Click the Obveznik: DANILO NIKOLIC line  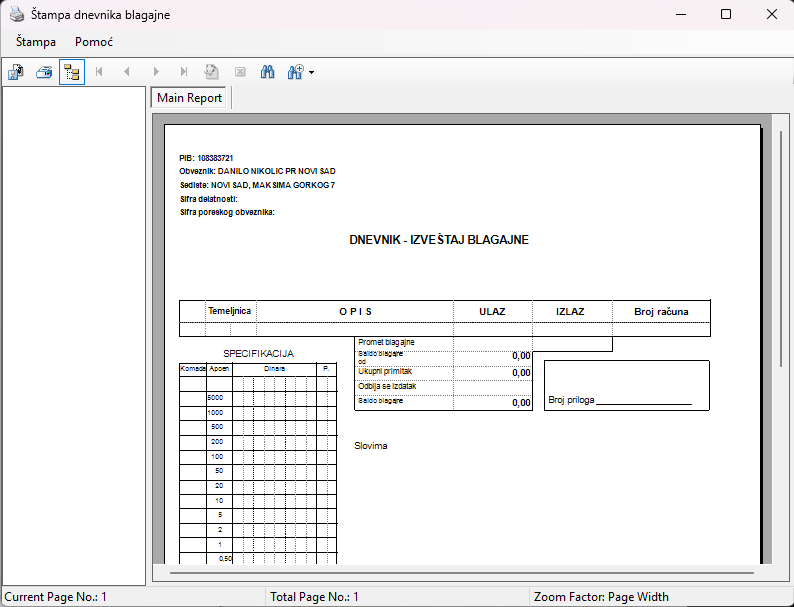tap(257, 171)
